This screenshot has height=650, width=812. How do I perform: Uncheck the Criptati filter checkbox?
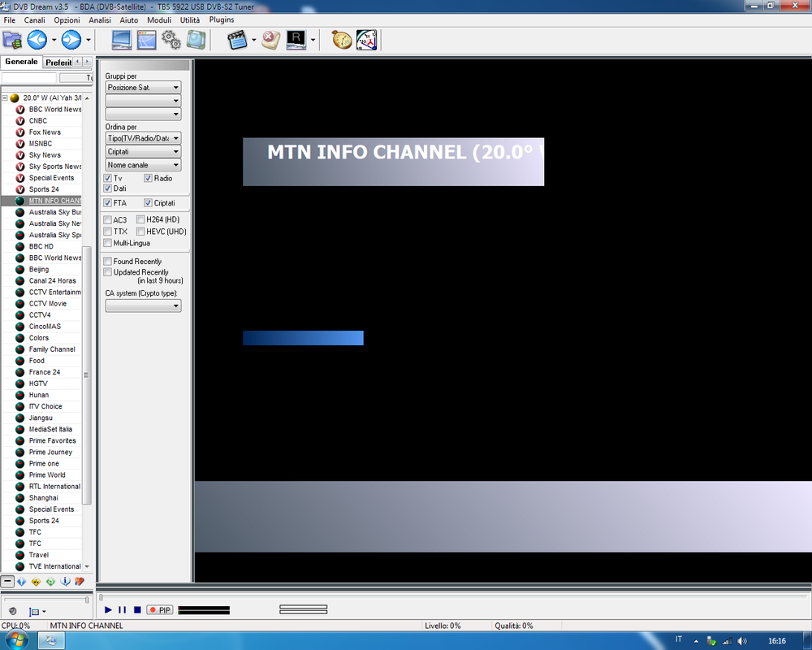click(x=148, y=202)
